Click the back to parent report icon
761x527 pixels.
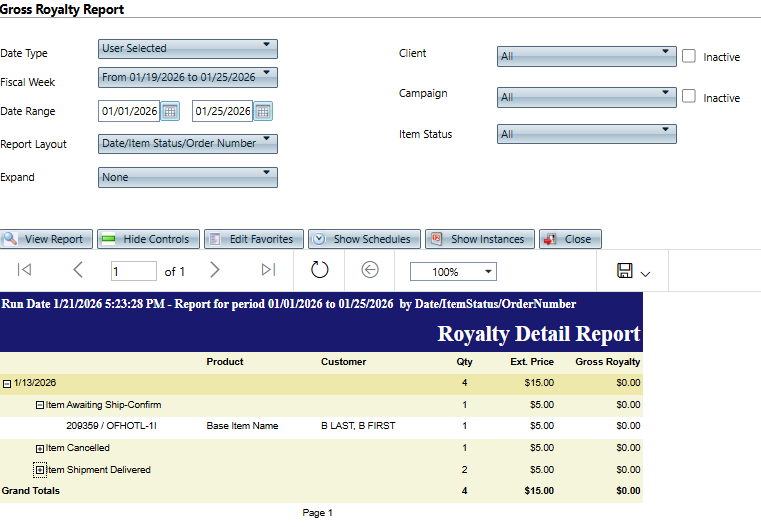(x=370, y=270)
